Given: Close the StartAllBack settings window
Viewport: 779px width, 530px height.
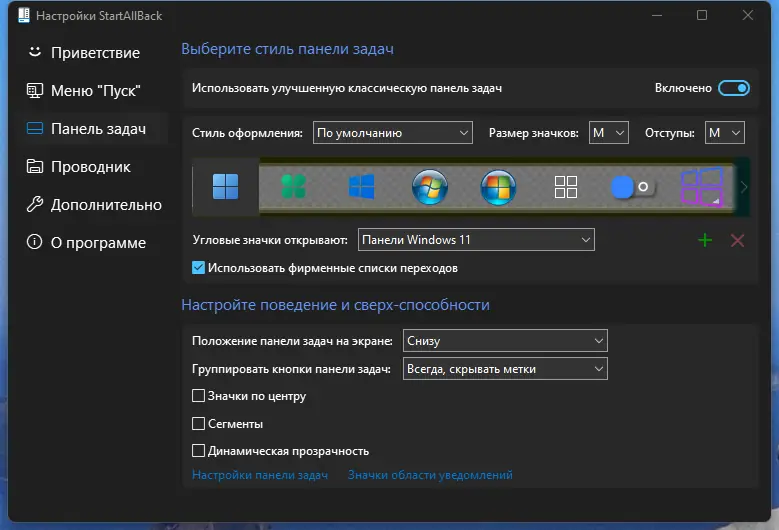Looking at the screenshot, I should pos(748,15).
